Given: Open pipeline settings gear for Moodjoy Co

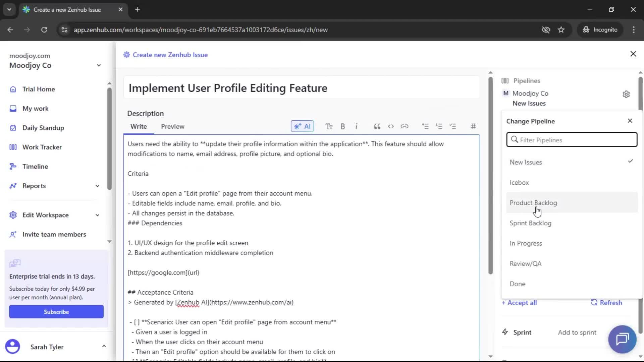Looking at the screenshot, I should [627, 94].
